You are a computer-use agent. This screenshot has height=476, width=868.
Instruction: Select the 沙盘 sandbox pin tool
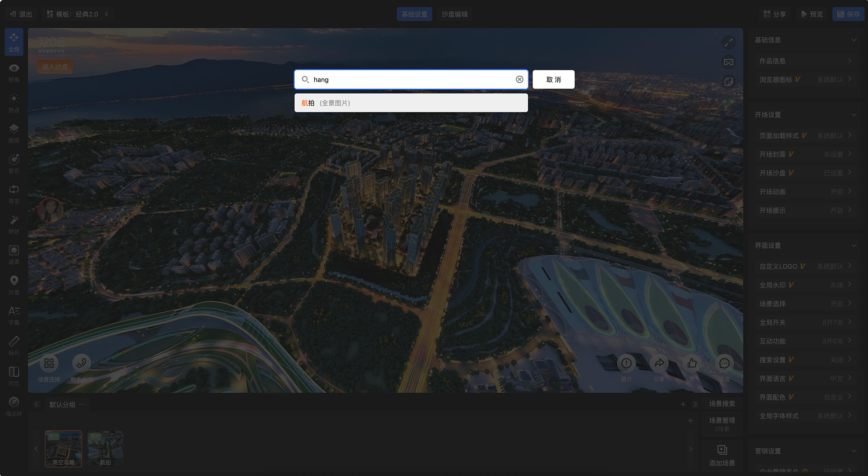tap(14, 285)
